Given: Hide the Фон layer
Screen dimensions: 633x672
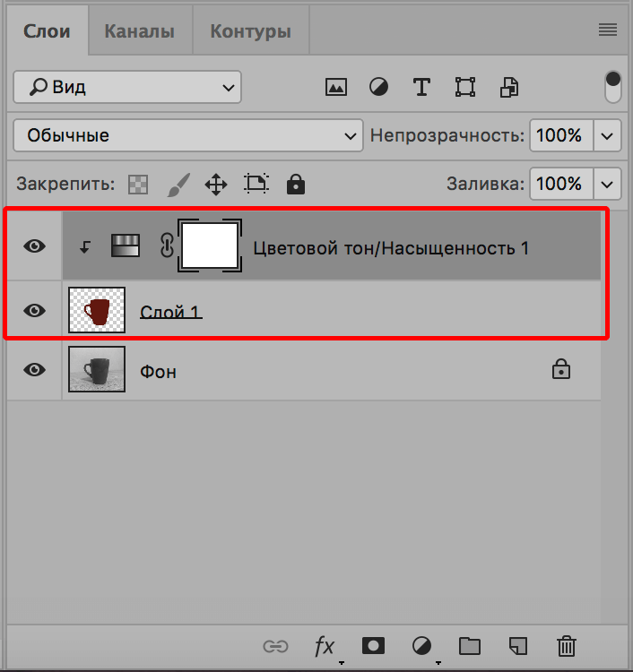Looking at the screenshot, I should 35,369.
